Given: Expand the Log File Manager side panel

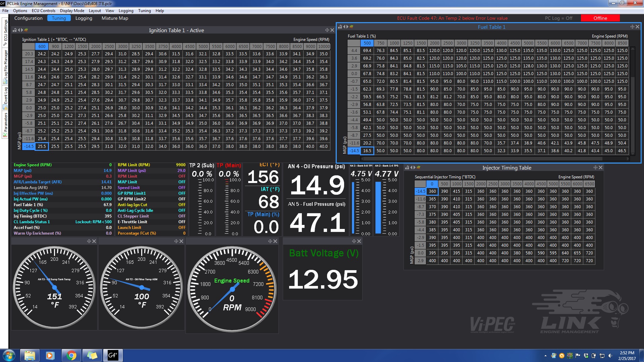Looking at the screenshot, I should coord(5,66).
